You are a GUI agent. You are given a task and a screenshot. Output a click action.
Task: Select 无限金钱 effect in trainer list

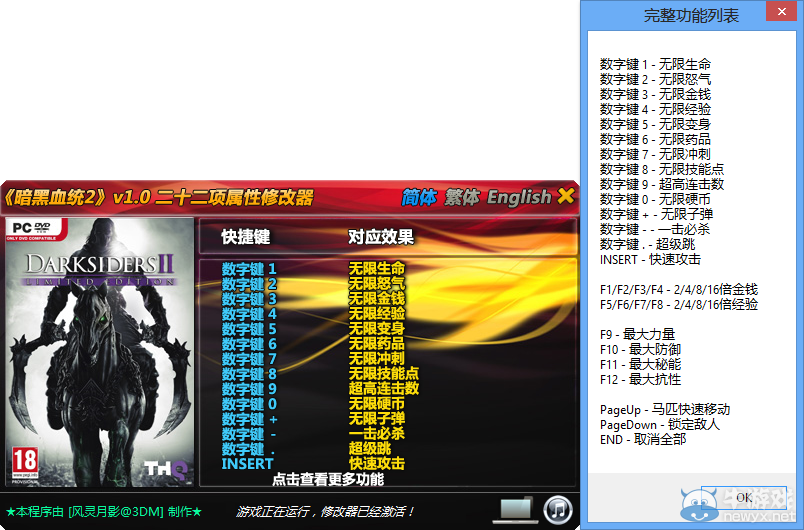coord(377,298)
